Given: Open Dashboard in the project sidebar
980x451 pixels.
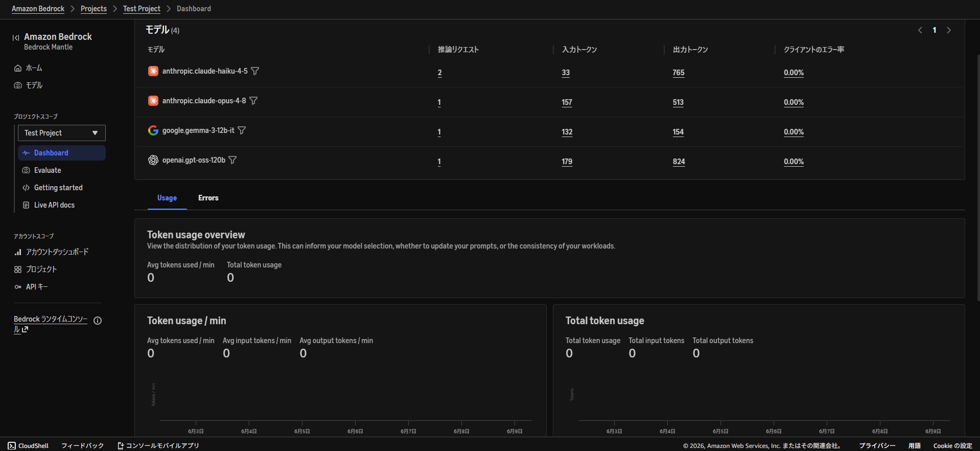Looking at the screenshot, I should click(x=62, y=153).
